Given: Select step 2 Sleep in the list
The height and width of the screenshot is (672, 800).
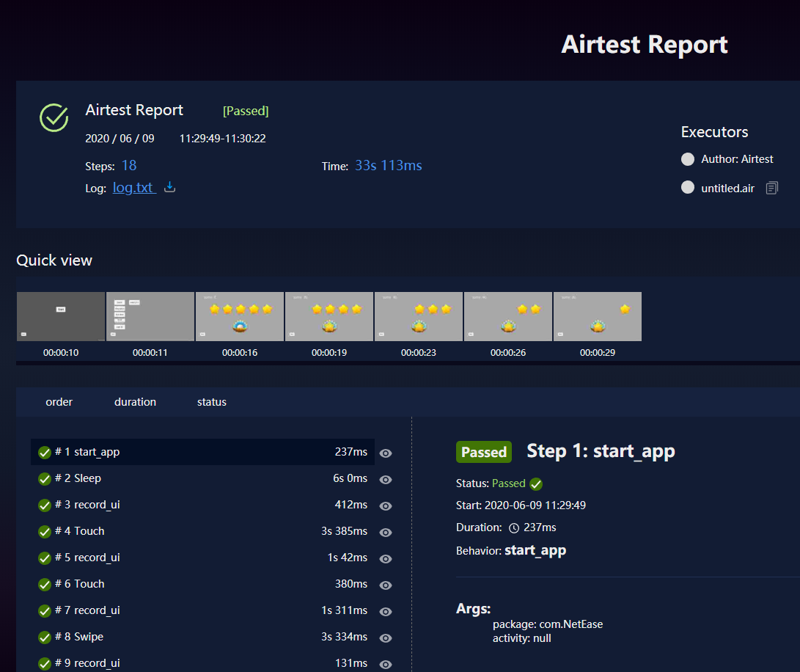Looking at the screenshot, I should tap(202, 478).
